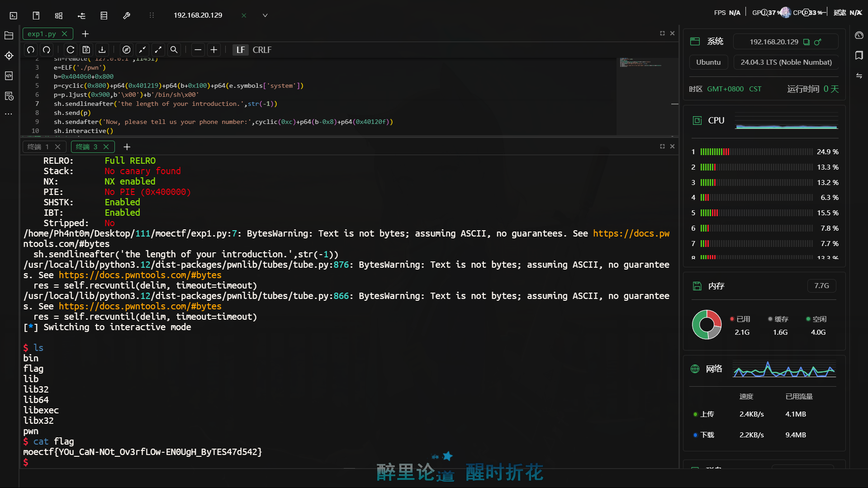Expand the more options ellipsis in left sidebar
Viewport: 868px width, 488px height.
(9, 114)
